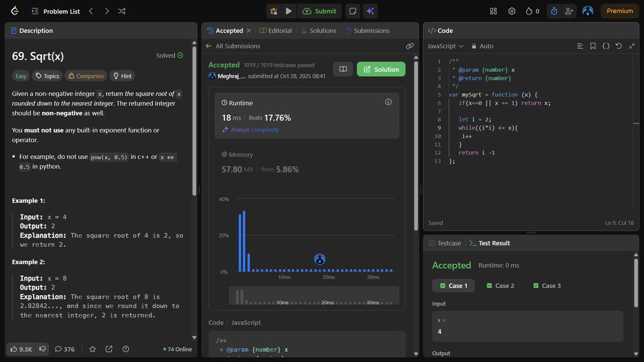Open the notes sticky-note icon
The height and width of the screenshot is (362, 644).
353,11
